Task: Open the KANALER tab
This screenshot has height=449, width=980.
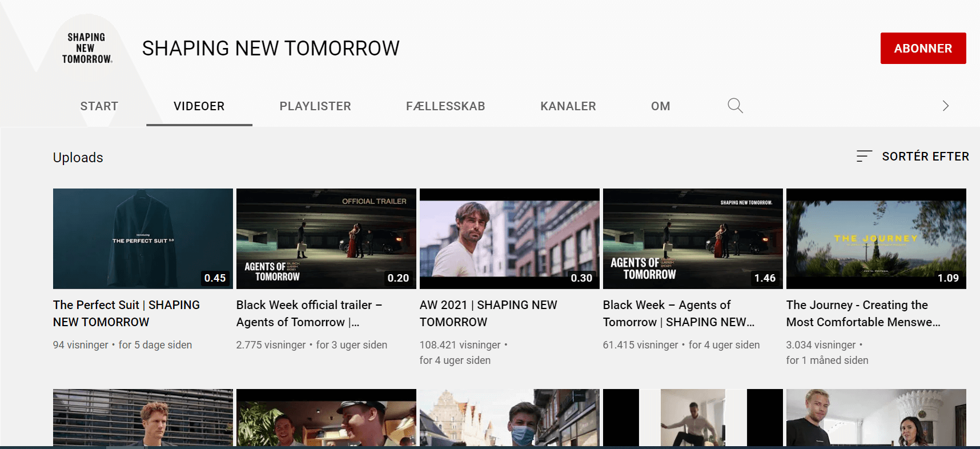Action: tap(568, 106)
